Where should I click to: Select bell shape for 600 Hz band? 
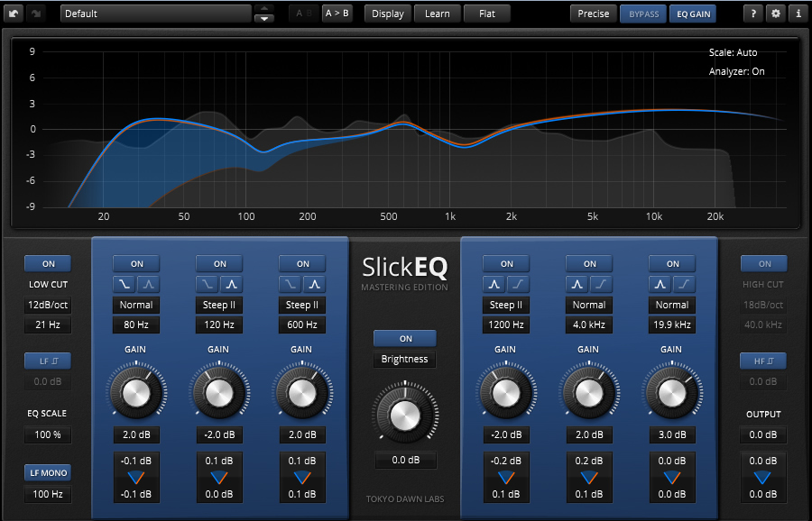click(x=314, y=284)
